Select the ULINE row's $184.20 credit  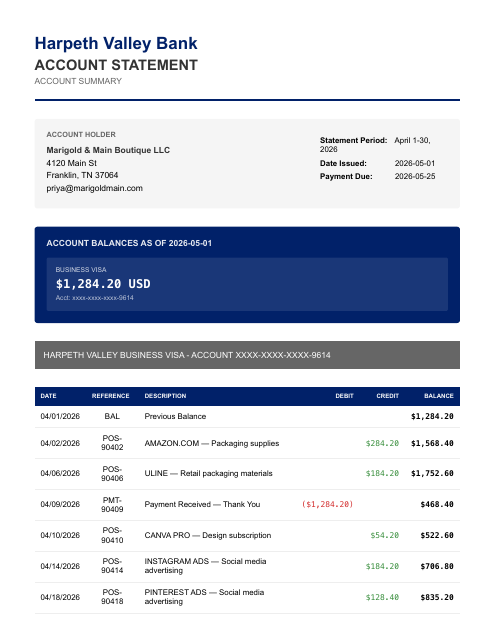(382, 473)
